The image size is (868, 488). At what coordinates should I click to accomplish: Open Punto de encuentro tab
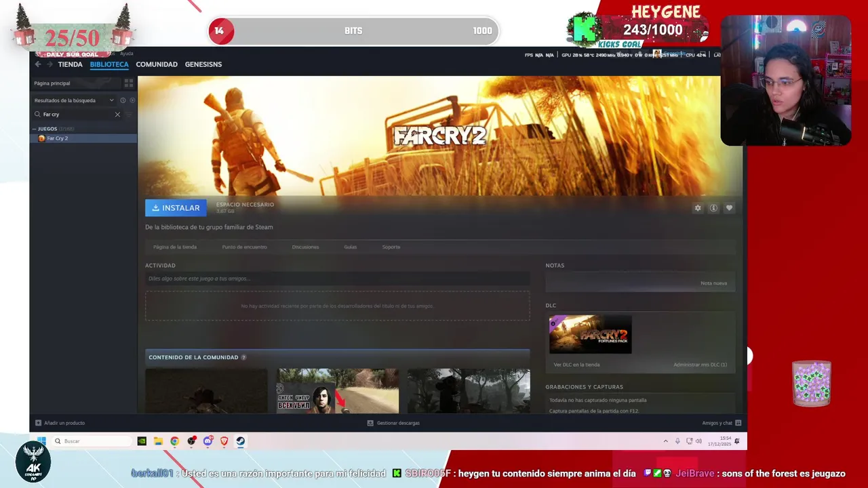(244, 247)
